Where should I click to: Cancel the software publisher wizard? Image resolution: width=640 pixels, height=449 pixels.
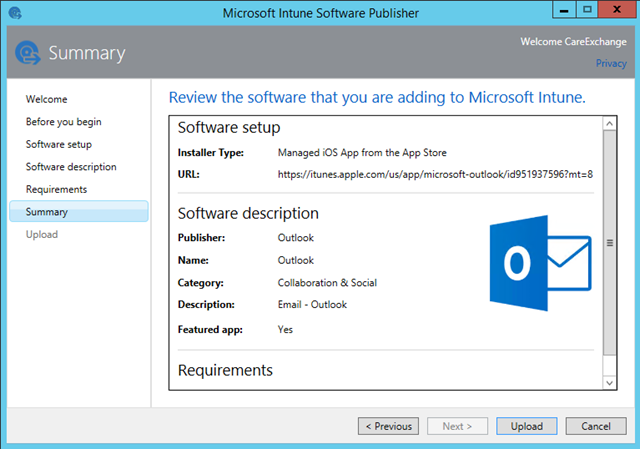coord(596,426)
